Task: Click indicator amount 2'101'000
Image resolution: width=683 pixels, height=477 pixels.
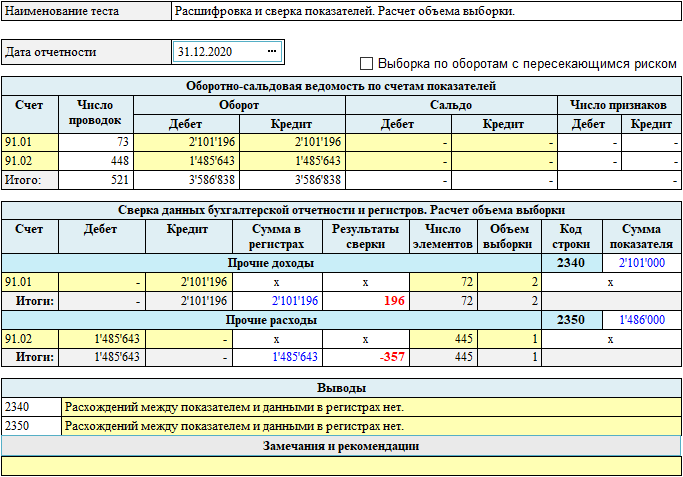Action: 642,263
